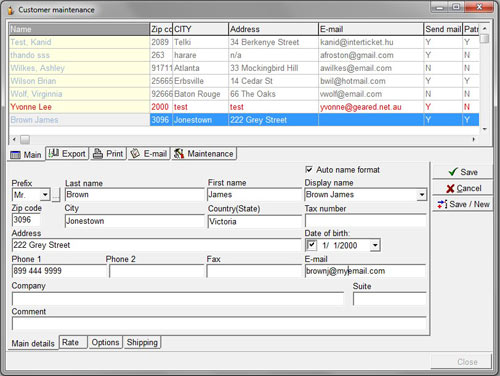Viewport: 500px width, 376px height.
Task: Sort by the Name column header
Action: pyautogui.click(x=79, y=29)
